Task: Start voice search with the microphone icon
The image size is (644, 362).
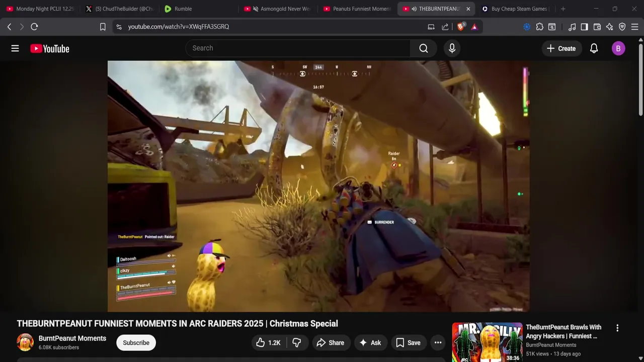Action: [452, 48]
